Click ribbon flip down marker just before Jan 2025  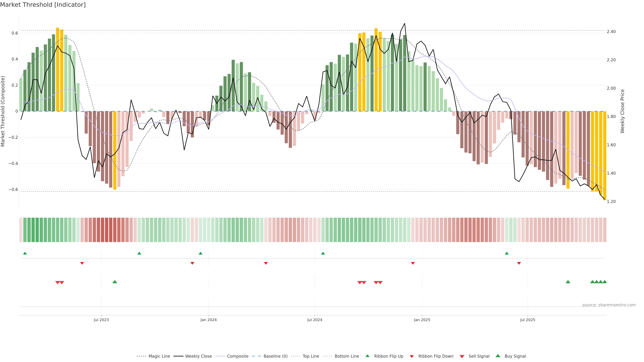tap(413, 263)
